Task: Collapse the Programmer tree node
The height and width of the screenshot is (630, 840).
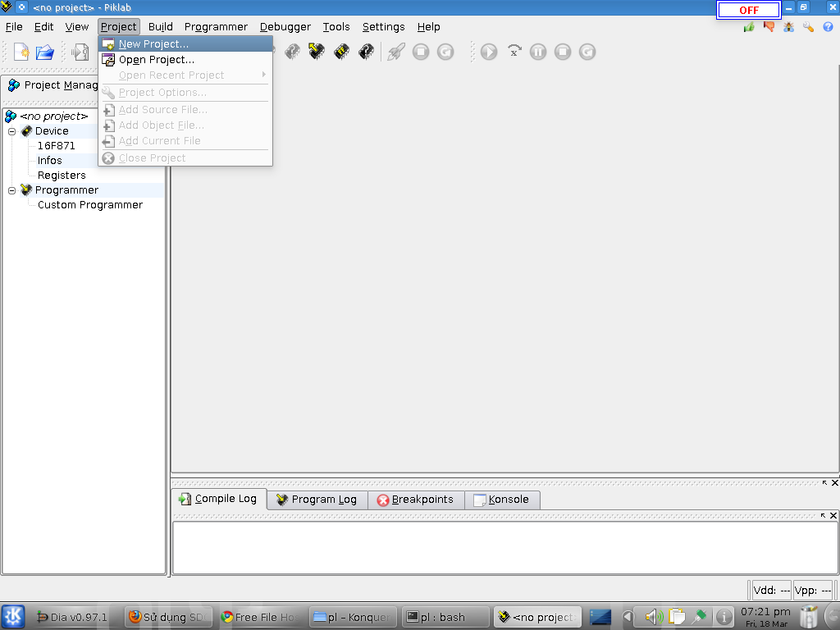Action: tap(11, 190)
